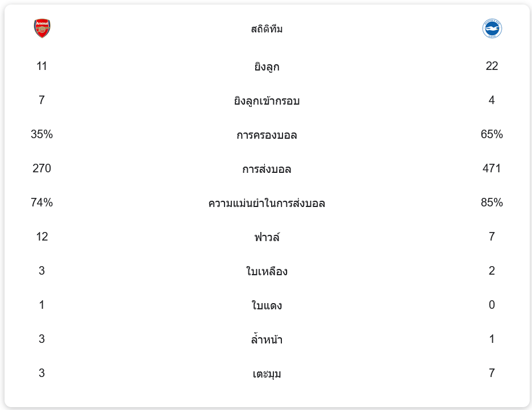
Task: Select the ใบแดง red card label
Action: (x=267, y=306)
